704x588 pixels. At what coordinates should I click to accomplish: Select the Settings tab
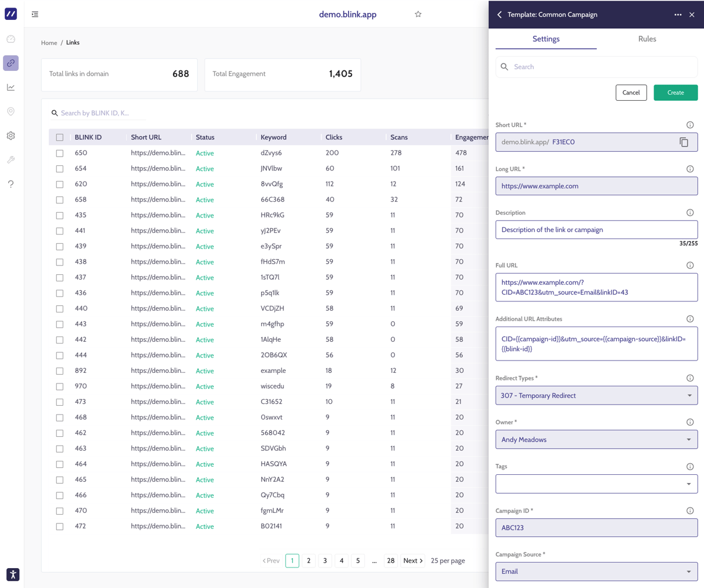pos(546,39)
